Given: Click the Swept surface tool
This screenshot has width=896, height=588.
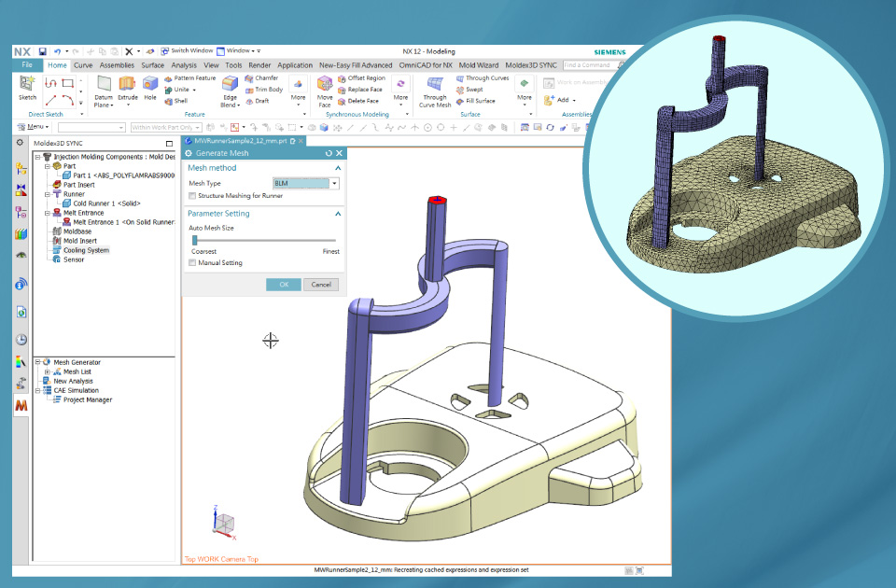Looking at the screenshot, I should [469, 90].
